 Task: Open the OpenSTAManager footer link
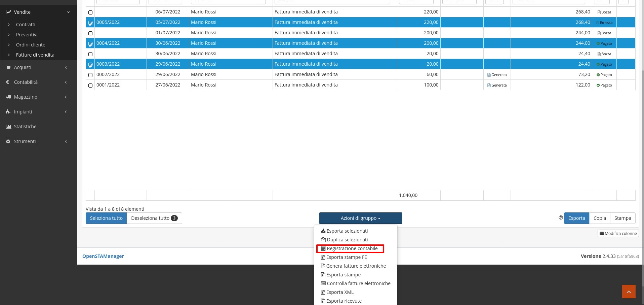click(x=103, y=256)
